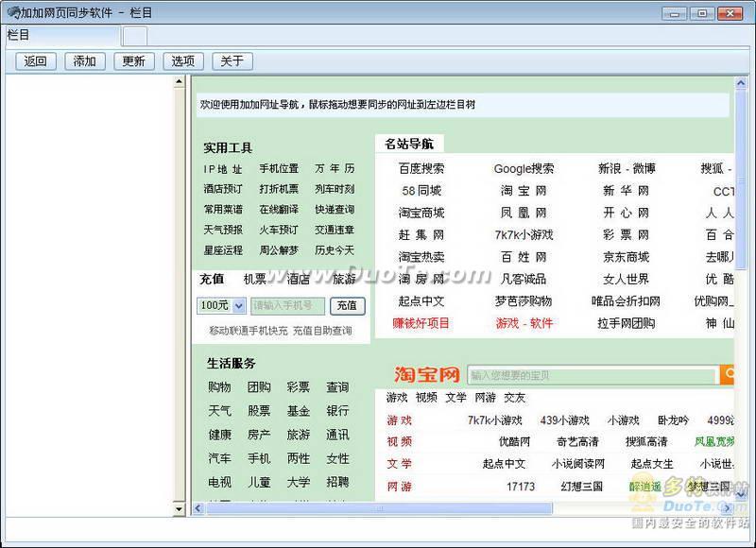
Task: Open the 彩 票 网 link
Action: (x=626, y=235)
